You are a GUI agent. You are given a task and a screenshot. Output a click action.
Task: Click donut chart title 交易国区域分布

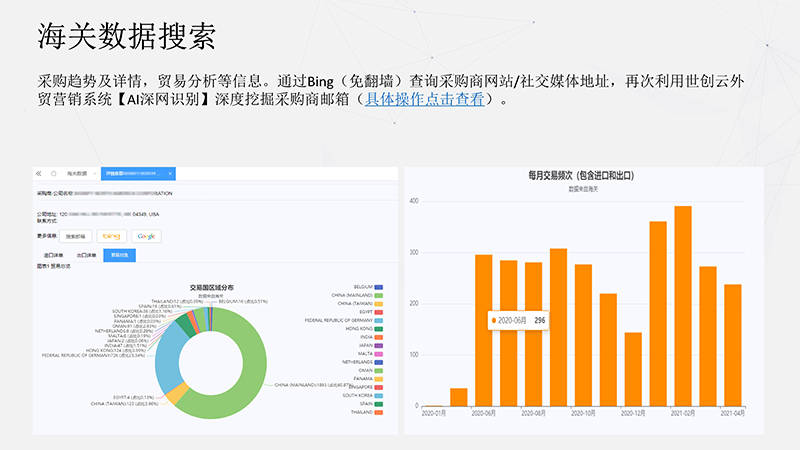[212, 288]
